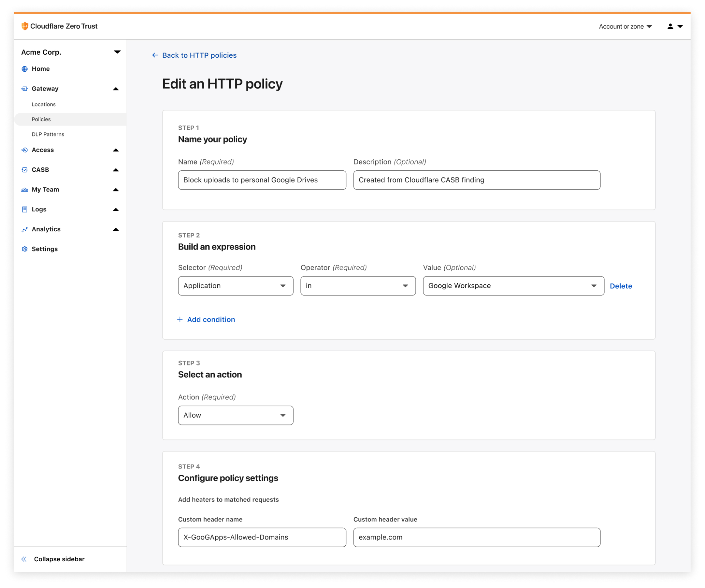Viewport: 705px width, 588px height.
Task: Click the Description input field
Action: tap(477, 180)
